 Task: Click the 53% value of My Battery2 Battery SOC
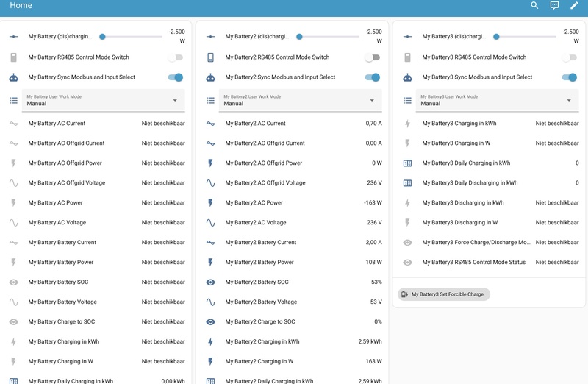click(x=376, y=282)
